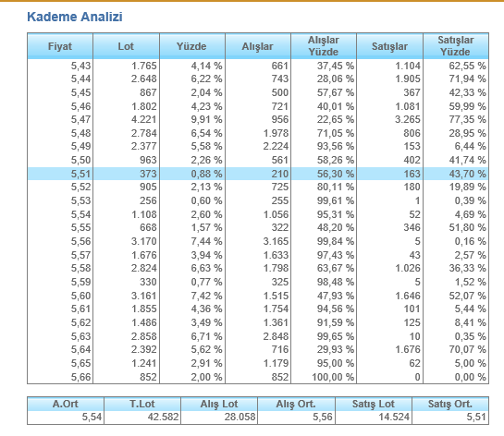Click the Alışlar Yüzde column header
504x436 pixels.
(x=324, y=46)
